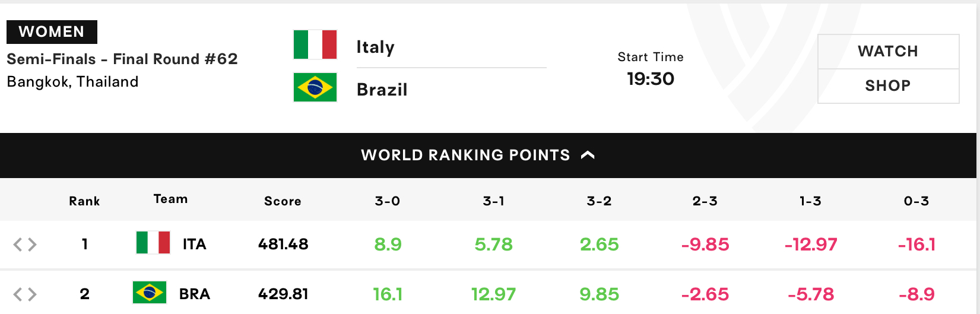Viewport: 980px width, 314px height.
Task: Click the Brazil flag in match header
Action: click(315, 88)
